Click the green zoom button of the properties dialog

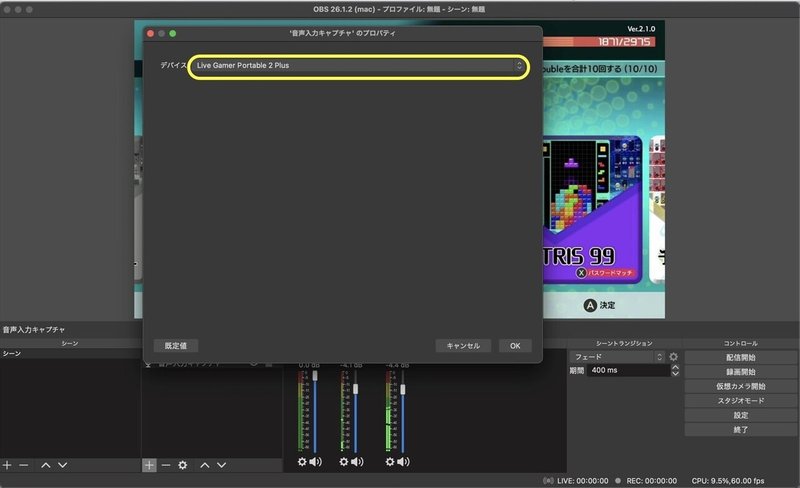point(172,33)
